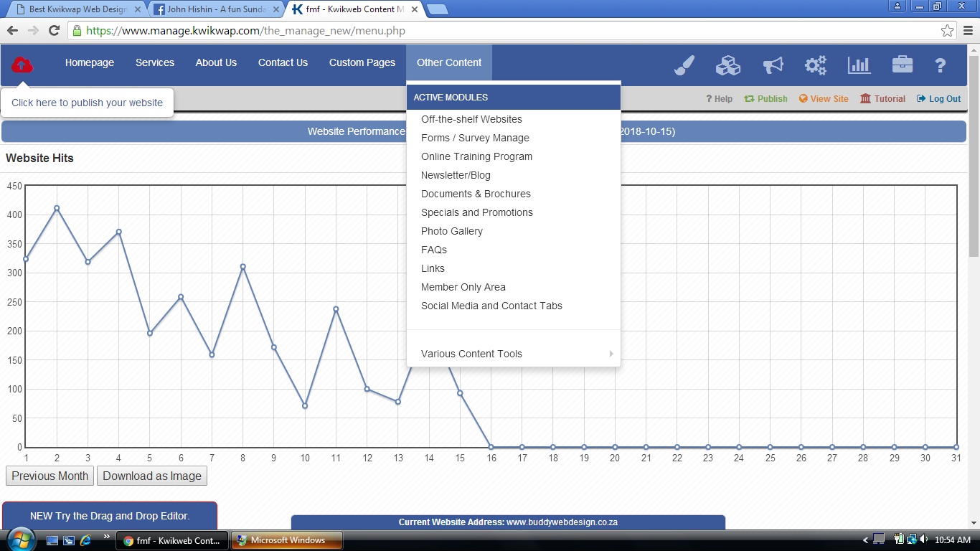Click the Log Out link
The image size is (980, 551).
pos(938,99)
